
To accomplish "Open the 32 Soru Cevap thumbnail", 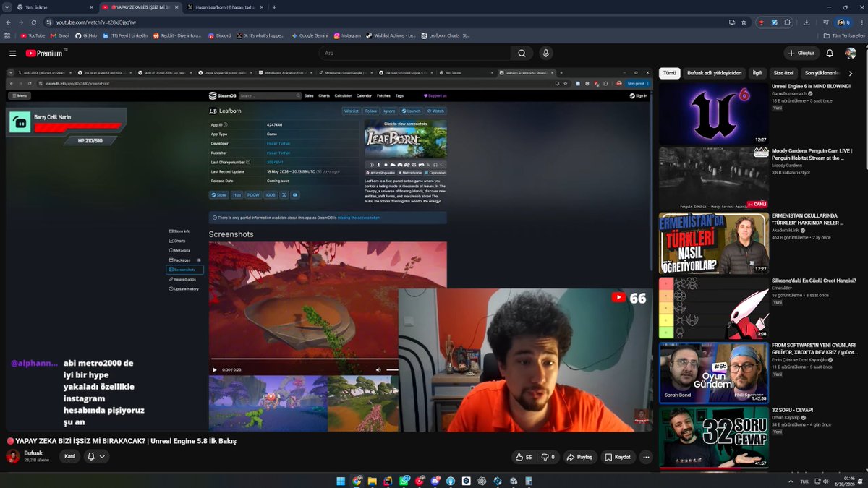I will [713, 437].
